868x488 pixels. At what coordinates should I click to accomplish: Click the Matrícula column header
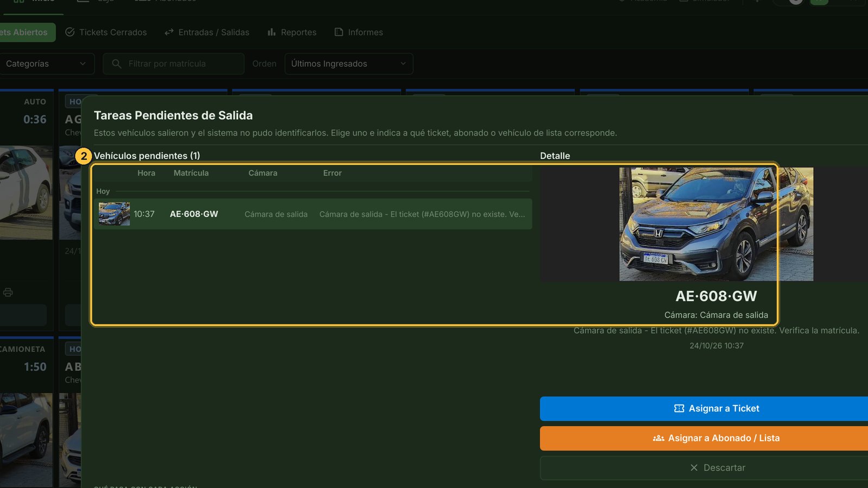click(191, 173)
